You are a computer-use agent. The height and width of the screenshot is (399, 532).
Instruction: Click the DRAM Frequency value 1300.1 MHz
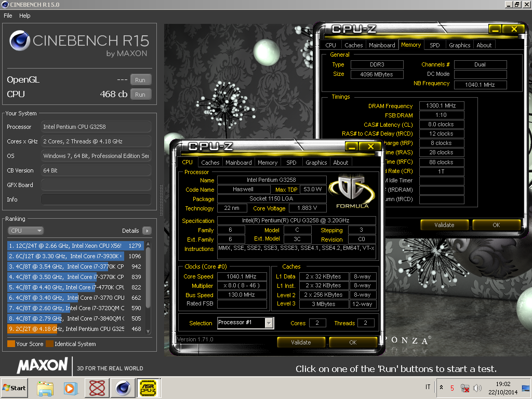click(441, 105)
